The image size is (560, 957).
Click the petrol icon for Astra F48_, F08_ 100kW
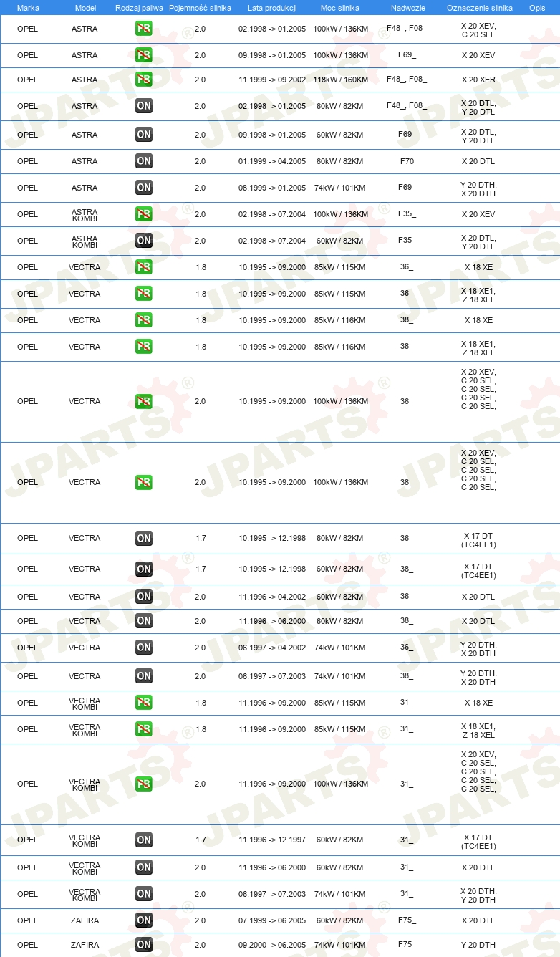coord(144,29)
